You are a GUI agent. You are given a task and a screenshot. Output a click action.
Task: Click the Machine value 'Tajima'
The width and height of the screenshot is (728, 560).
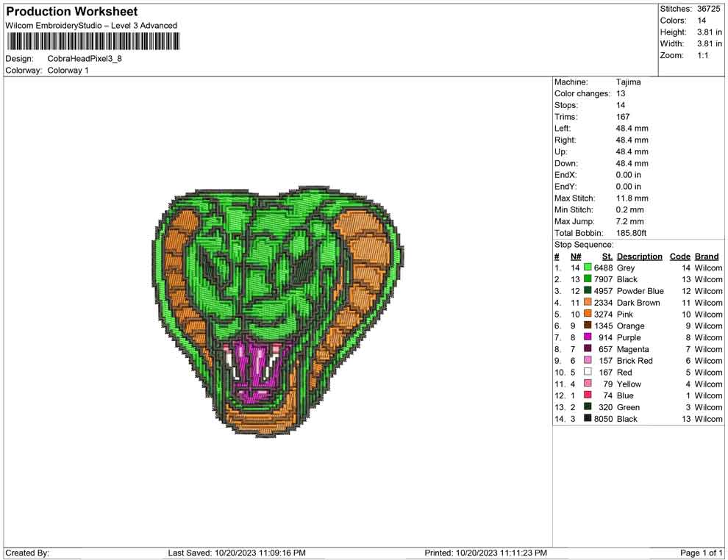click(x=628, y=82)
